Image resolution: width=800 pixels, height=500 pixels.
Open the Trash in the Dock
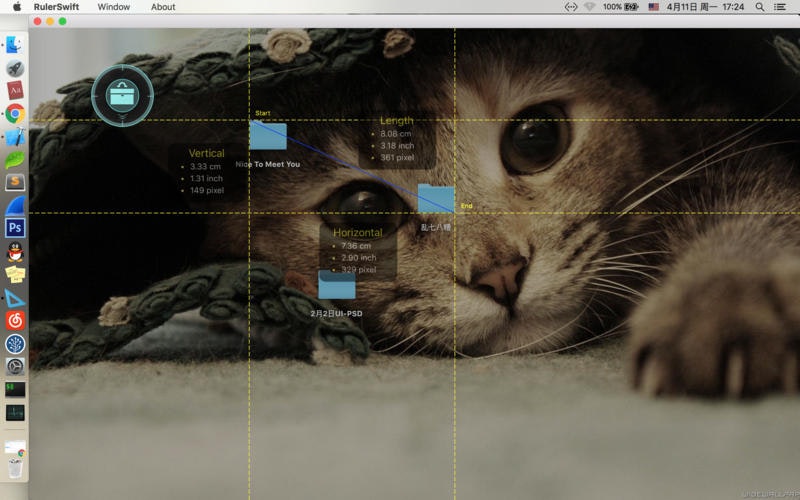[15, 468]
